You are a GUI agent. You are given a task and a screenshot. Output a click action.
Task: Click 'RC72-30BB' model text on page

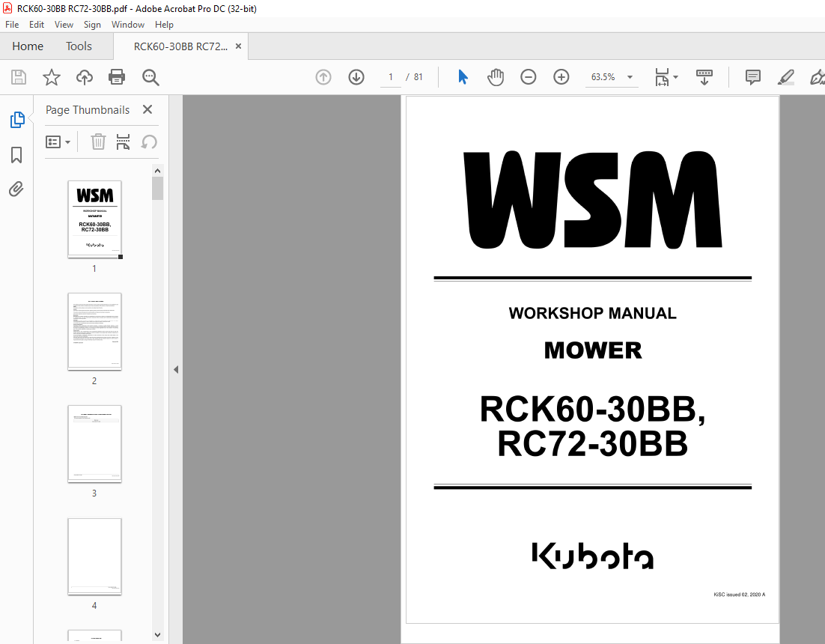tap(592, 444)
